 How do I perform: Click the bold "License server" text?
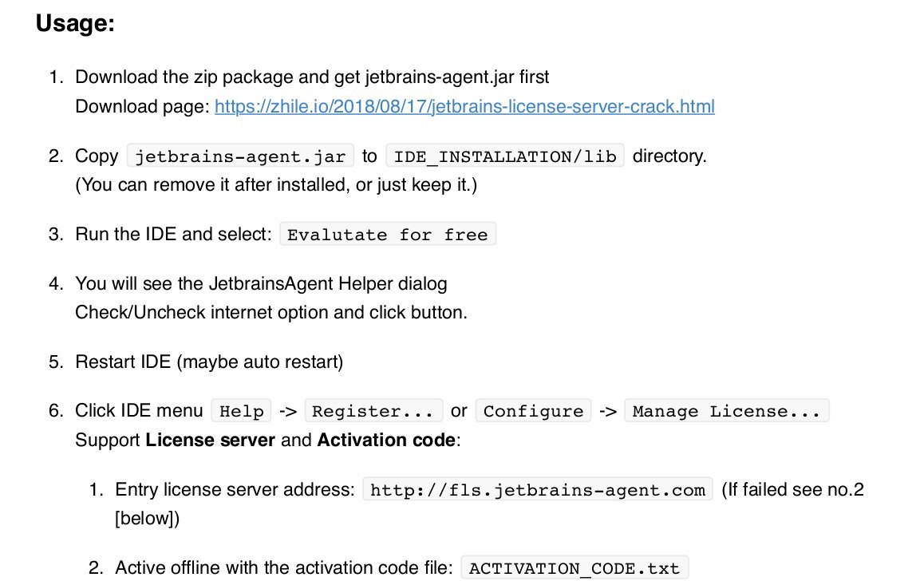pyautogui.click(x=211, y=440)
